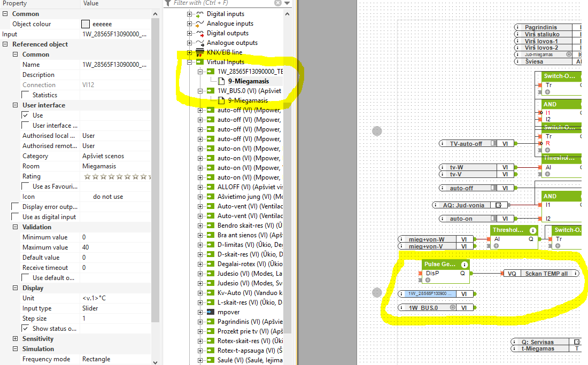Click the mieg+von-V canvas connector
588x365 pixels.
[x=436, y=246]
